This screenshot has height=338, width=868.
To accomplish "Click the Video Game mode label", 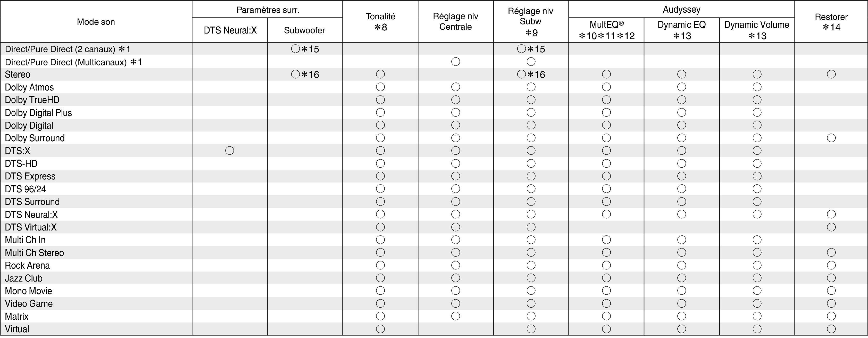I will click(29, 304).
